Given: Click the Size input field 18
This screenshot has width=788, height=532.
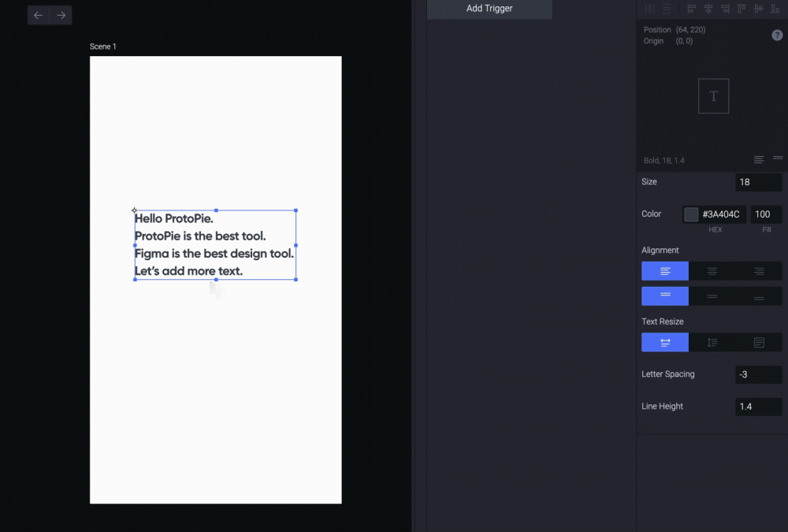Looking at the screenshot, I should (758, 182).
